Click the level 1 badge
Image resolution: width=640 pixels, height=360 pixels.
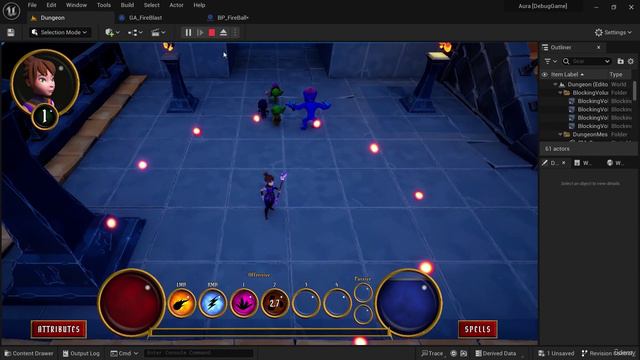point(45,117)
